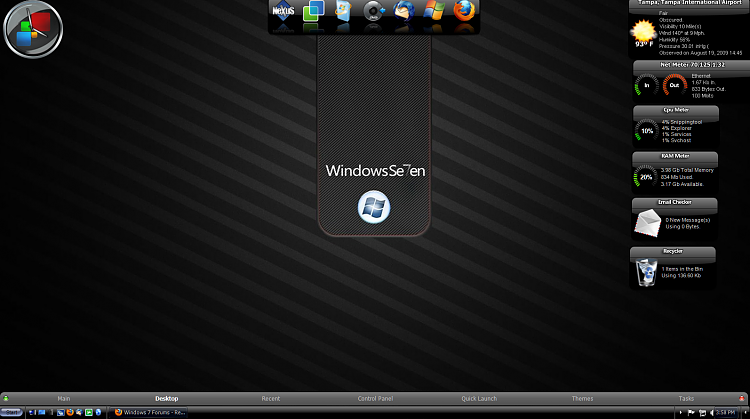The image size is (750, 419).
Task: Click '1 Items in the Bin' text
Action: pyautogui.click(x=682, y=269)
